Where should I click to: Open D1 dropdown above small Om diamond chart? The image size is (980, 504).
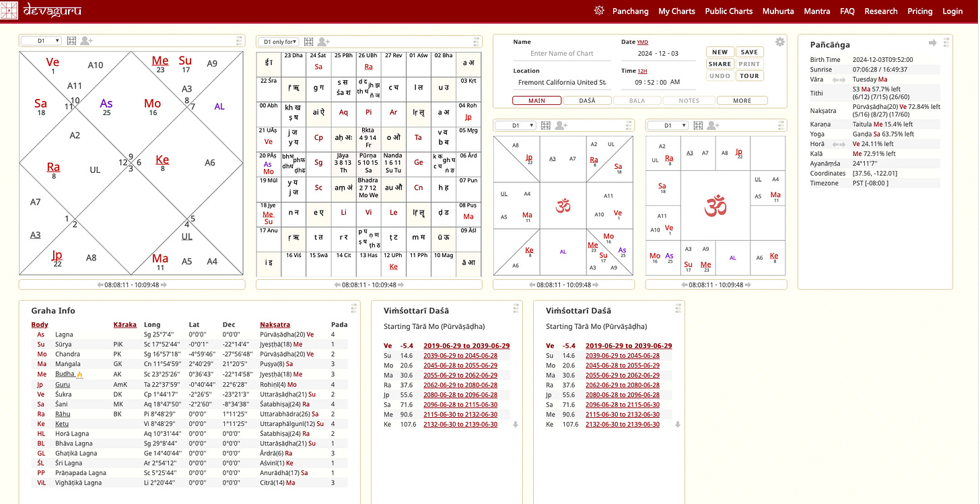coord(516,125)
